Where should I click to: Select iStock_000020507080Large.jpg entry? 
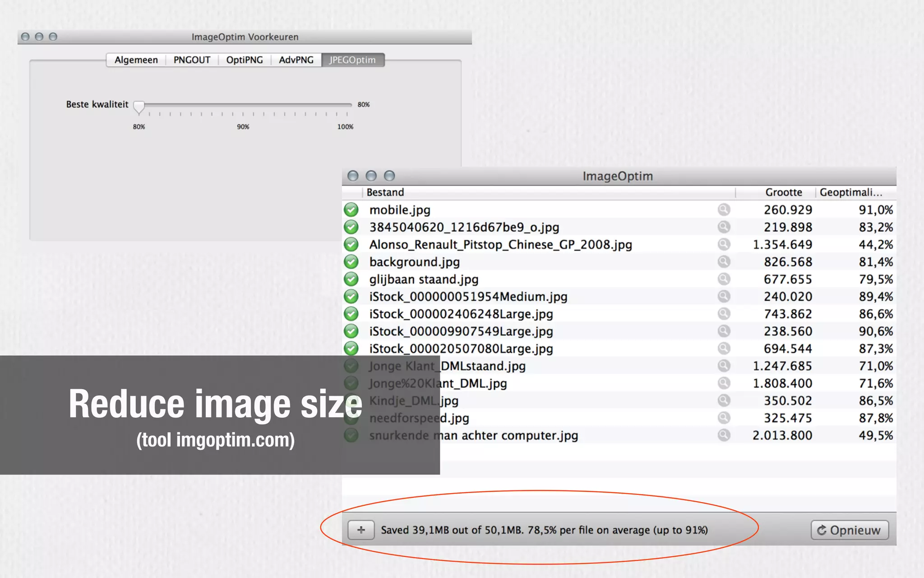(x=619, y=349)
